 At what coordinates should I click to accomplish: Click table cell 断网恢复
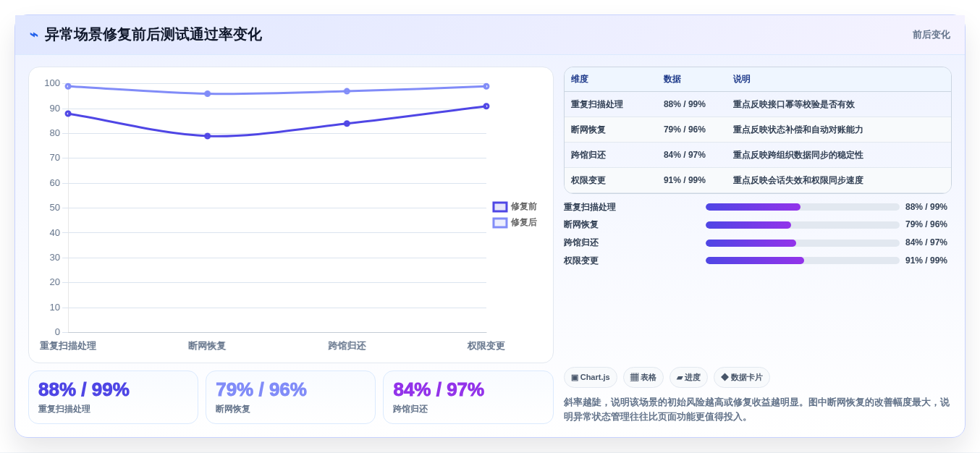tap(588, 130)
